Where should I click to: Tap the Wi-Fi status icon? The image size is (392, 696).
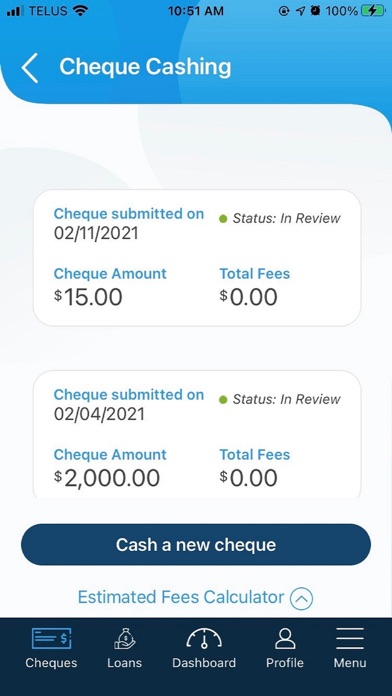tap(80, 11)
